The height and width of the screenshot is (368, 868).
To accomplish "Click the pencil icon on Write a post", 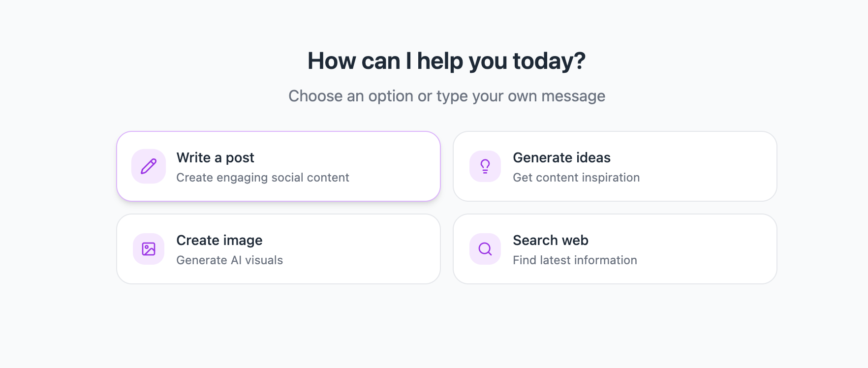I will click(x=149, y=166).
